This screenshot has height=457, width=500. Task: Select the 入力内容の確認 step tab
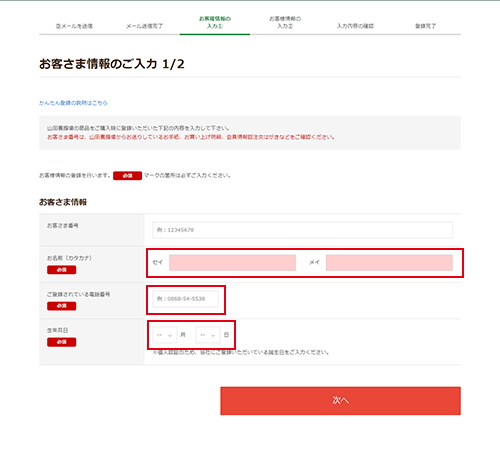[x=355, y=26]
